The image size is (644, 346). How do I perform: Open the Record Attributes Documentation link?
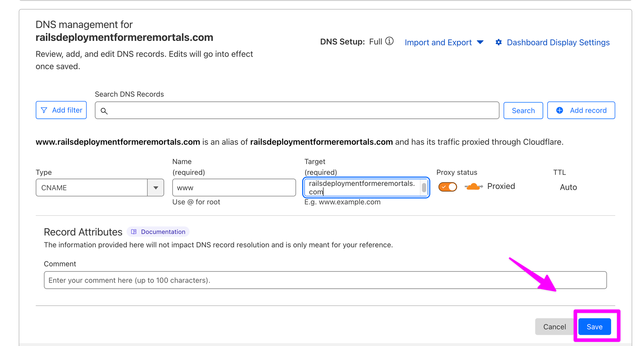point(158,232)
